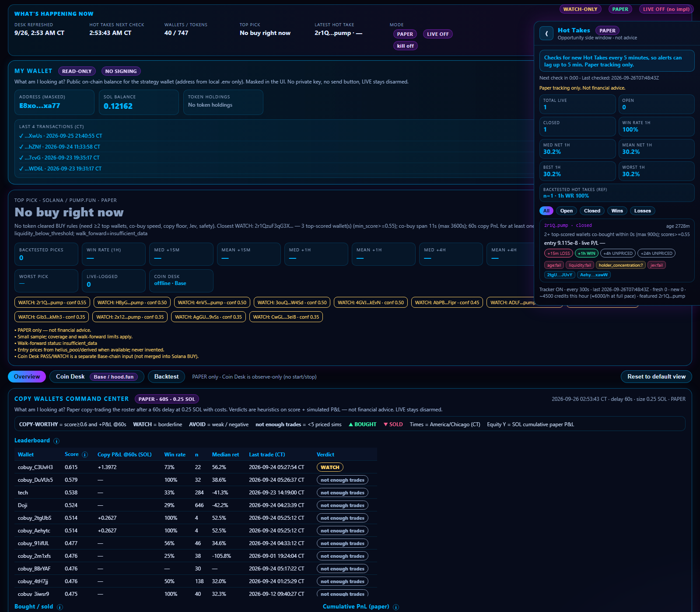Toggle the LIVE OFF mode pill
The height and width of the screenshot is (612, 700).
pyautogui.click(x=437, y=34)
